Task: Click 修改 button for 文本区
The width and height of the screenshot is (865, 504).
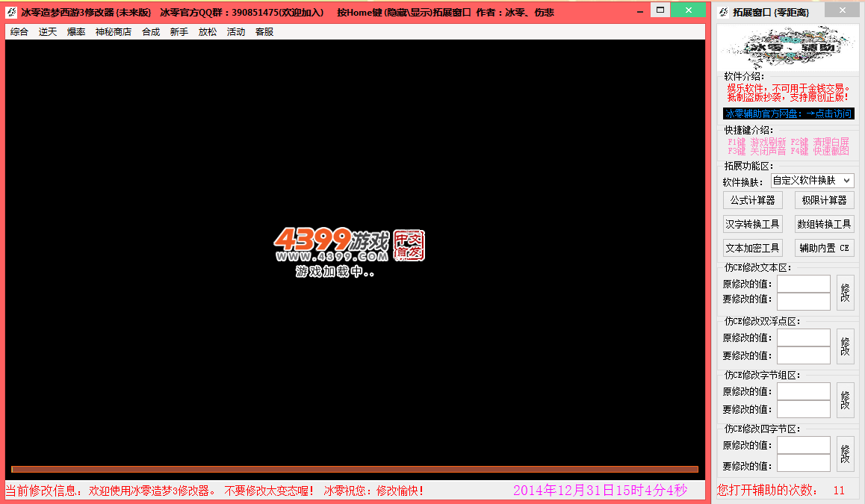Action: tap(845, 293)
